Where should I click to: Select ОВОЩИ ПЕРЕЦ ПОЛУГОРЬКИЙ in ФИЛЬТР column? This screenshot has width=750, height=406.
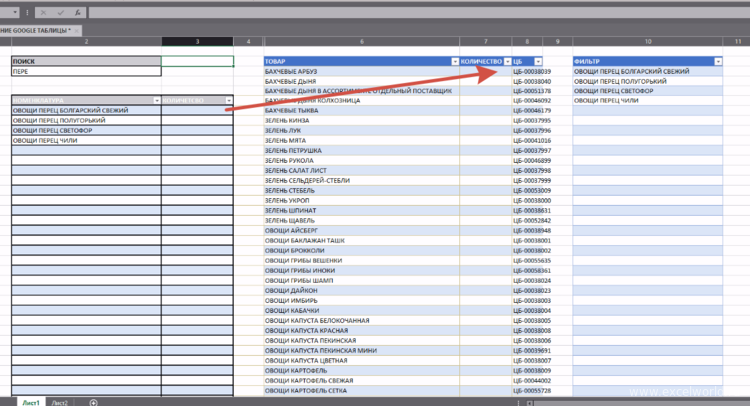click(x=648, y=81)
